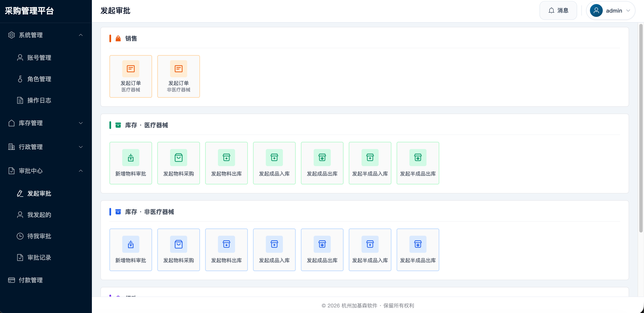Click the house icon beside 库存管理
The width and height of the screenshot is (644, 313).
(x=12, y=123)
